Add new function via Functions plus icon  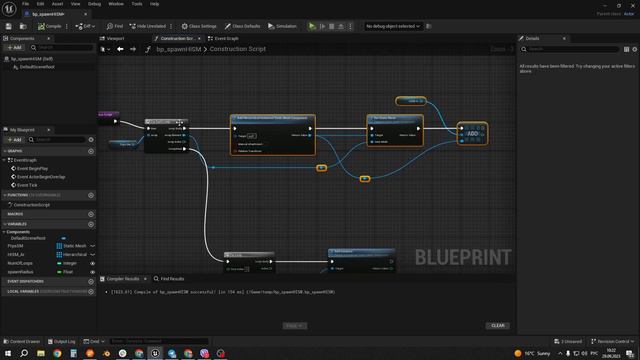point(91,196)
